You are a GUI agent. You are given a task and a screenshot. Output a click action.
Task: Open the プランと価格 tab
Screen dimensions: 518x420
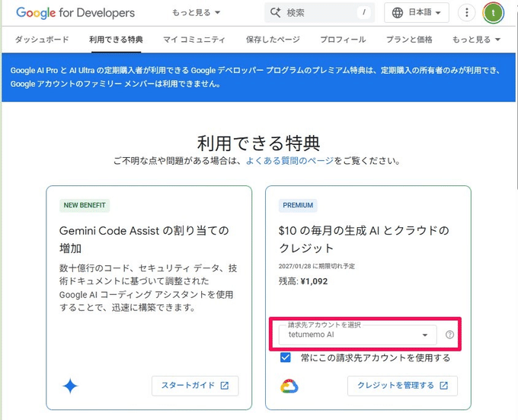pos(409,40)
